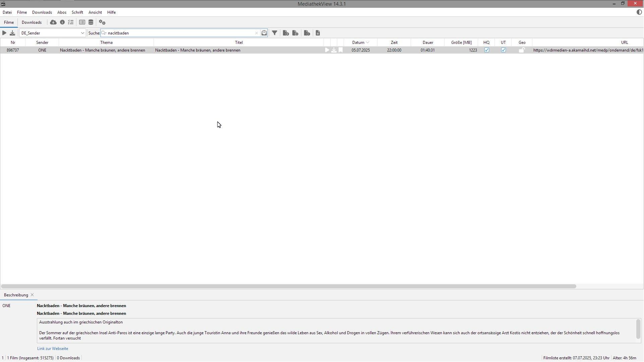Image resolution: width=644 pixels, height=362 pixels.
Task: Clear the search field with X
Action: (256, 33)
